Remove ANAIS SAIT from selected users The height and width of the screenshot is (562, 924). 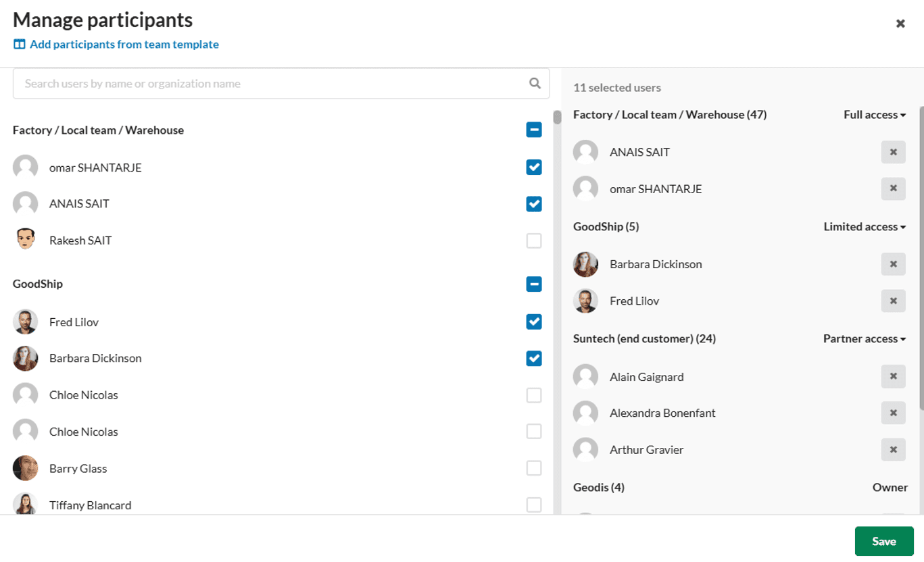pyautogui.click(x=893, y=152)
